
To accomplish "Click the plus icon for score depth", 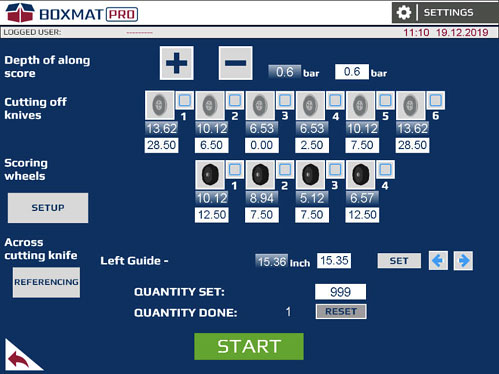I will [177, 63].
